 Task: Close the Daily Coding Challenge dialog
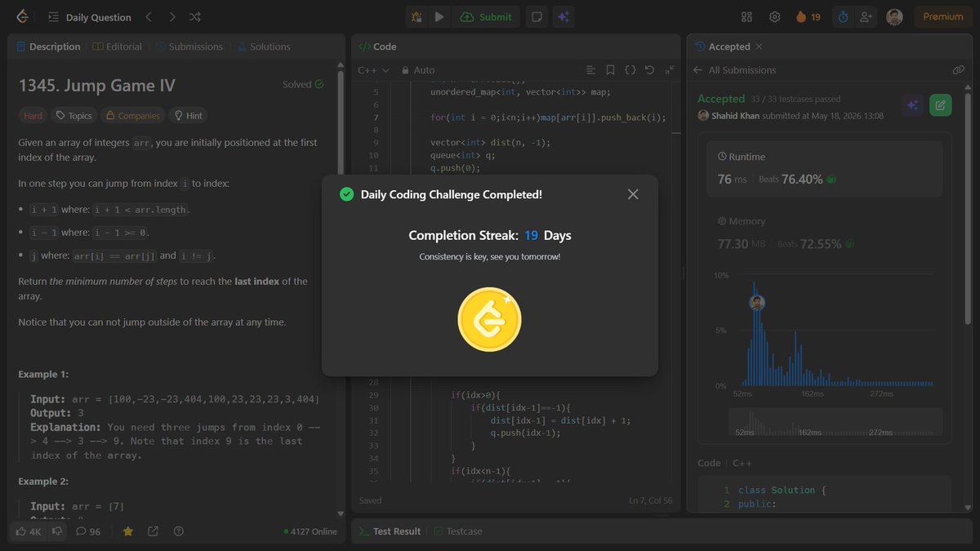coord(633,194)
